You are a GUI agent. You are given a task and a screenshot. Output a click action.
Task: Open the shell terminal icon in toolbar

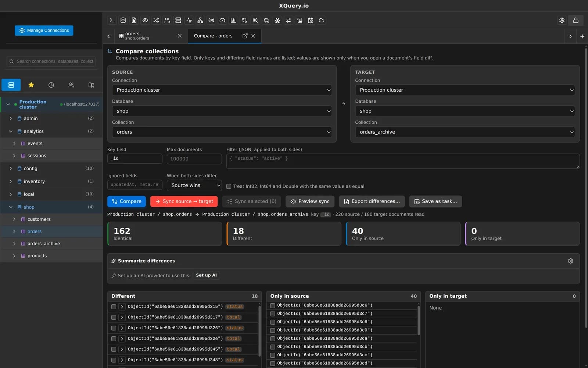(x=112, y=20)
